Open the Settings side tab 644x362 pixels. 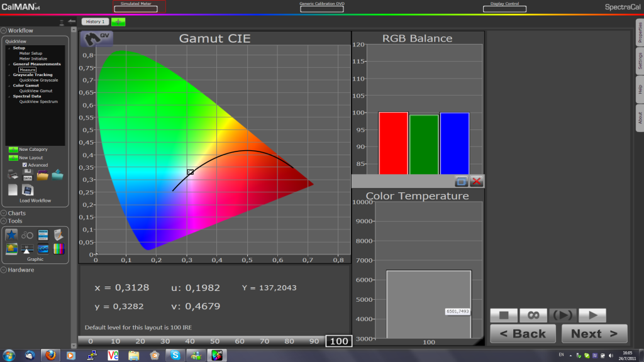[x=640, y=61]
